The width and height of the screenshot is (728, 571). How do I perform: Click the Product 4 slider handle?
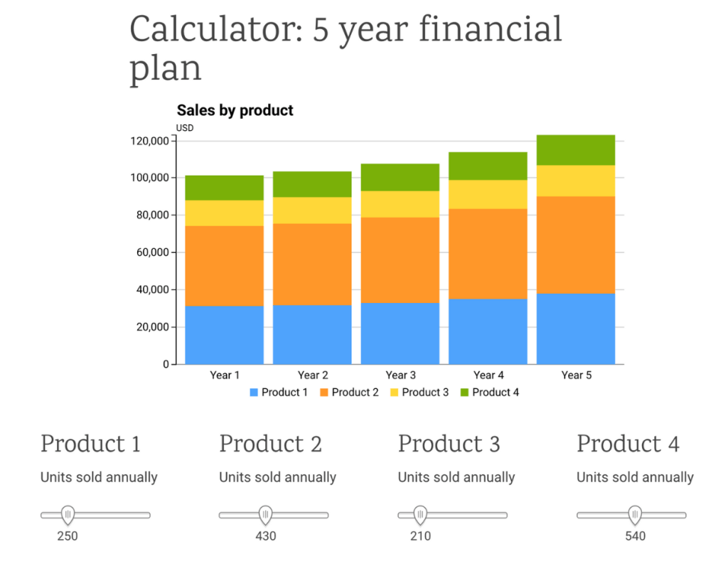coord(635,513)
